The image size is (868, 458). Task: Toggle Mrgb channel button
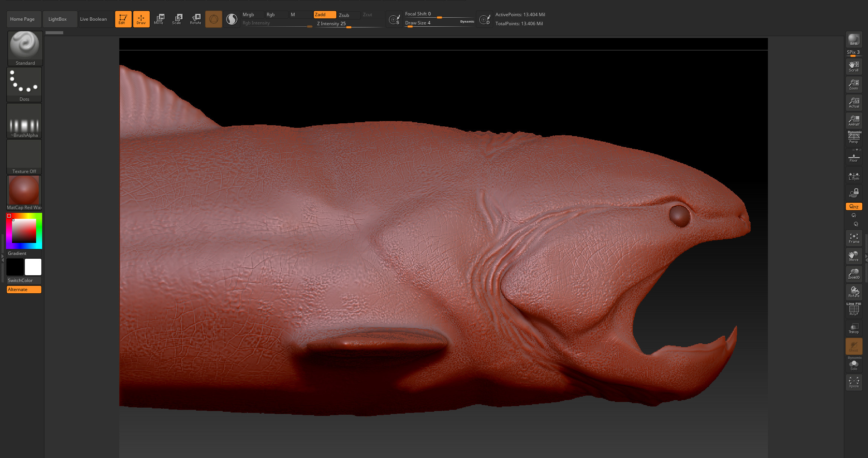pyautogui.click(x=252, y=15)
